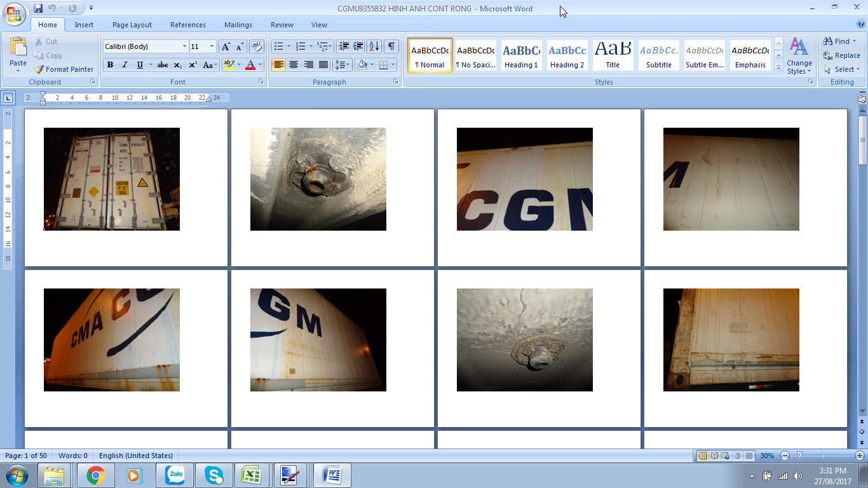868x488 pixels.
Task: Toggle superscript formatting
Action: (193, 65)
